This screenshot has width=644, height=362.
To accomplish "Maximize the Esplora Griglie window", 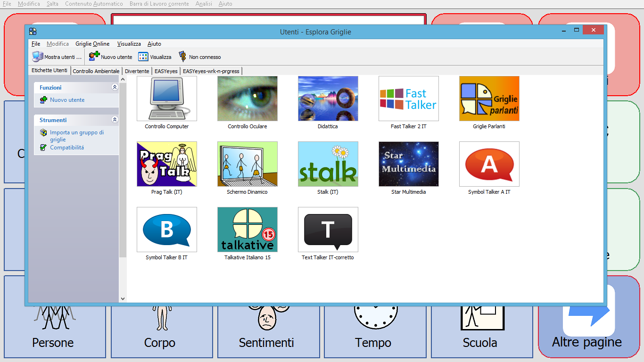I will tap(576, 30).
